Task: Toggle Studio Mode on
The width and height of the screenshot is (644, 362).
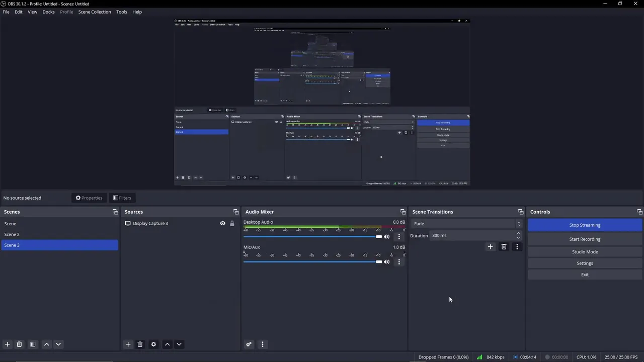Action: 585,251
